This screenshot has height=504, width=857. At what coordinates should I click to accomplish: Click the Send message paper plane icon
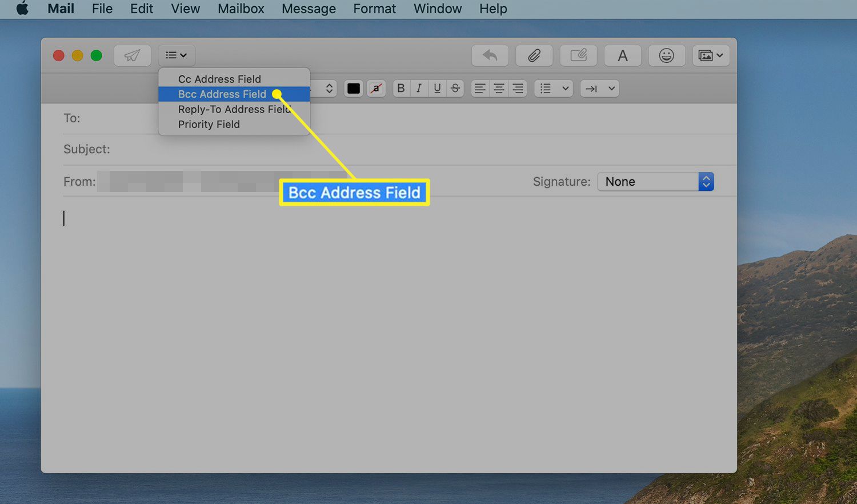(132, 55)
